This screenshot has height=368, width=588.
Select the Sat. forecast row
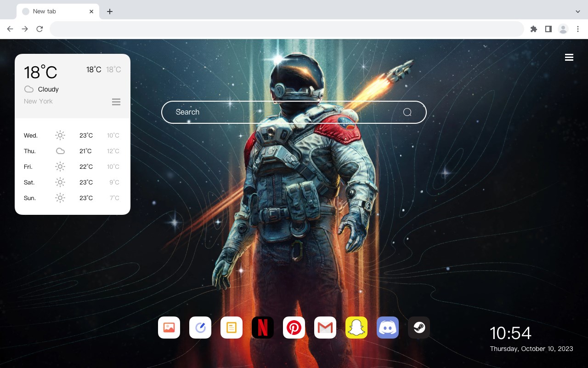click(x=72, y=183)
